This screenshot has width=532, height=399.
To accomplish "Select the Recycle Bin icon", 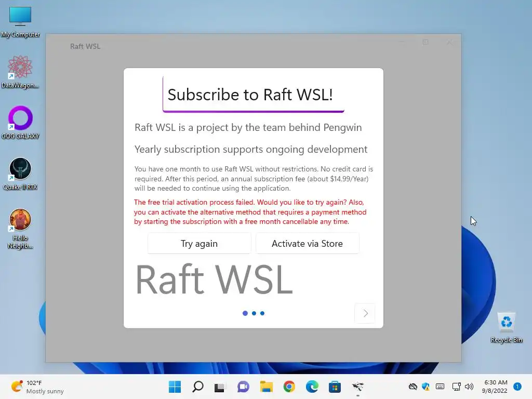I will point(506,327).
